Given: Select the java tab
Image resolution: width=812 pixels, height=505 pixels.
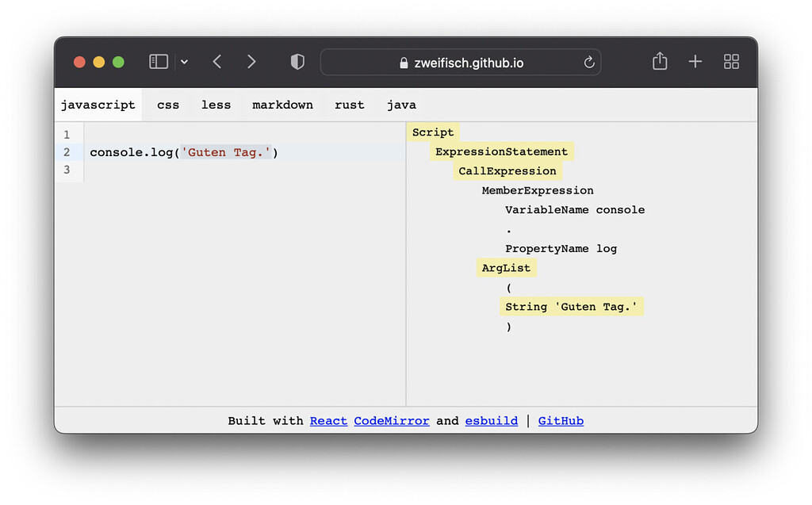Looking at the screenshot, I should (x=401, y=105).
